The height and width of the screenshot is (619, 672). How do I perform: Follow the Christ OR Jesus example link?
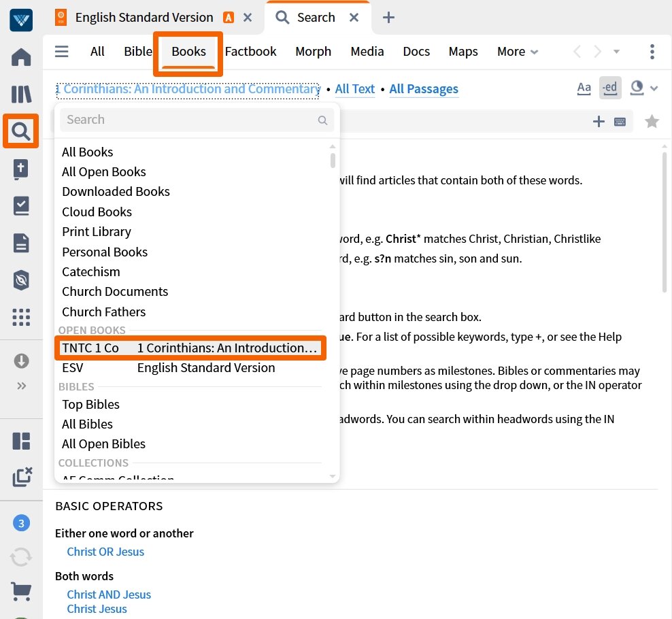pos(105,552)
